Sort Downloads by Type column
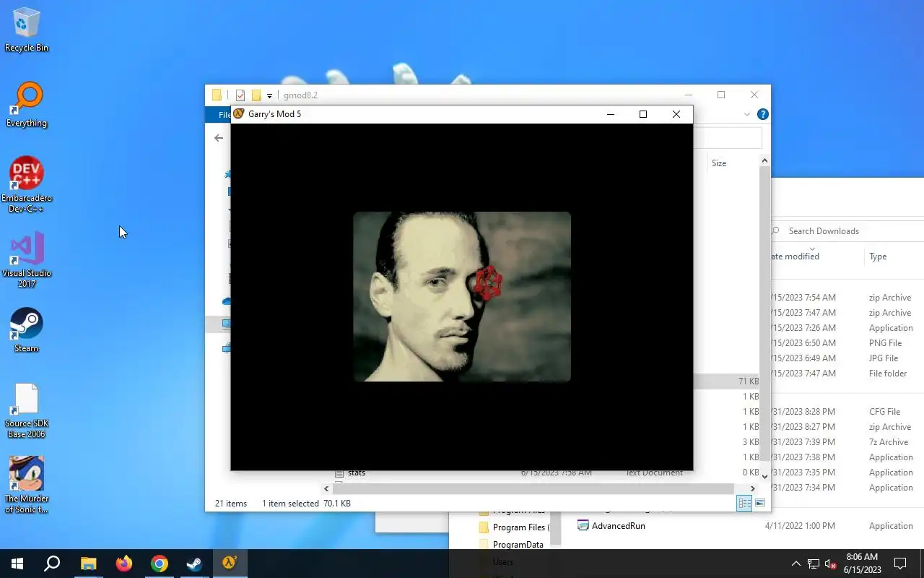The width and height of the screenshot is (924, 578). pos(878,256)
